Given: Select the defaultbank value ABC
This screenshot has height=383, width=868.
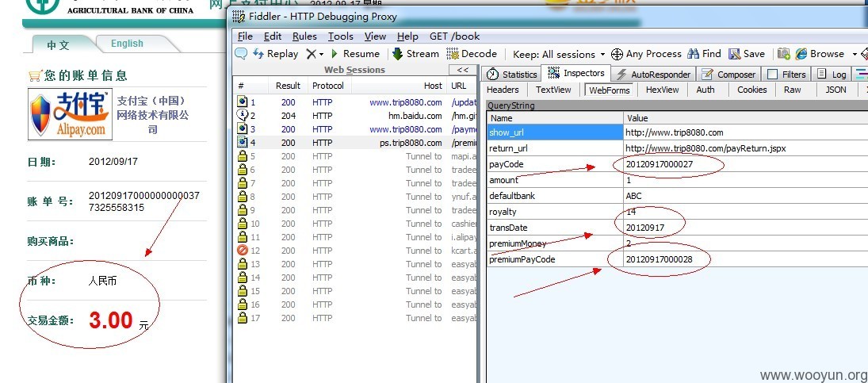Looking at the screenshot, I should coord(634,196).
